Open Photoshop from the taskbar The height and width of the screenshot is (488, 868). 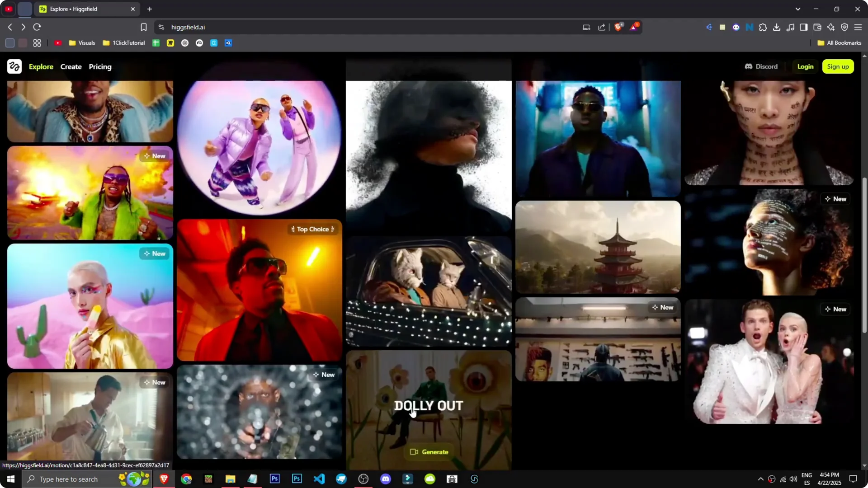point(274,479)
